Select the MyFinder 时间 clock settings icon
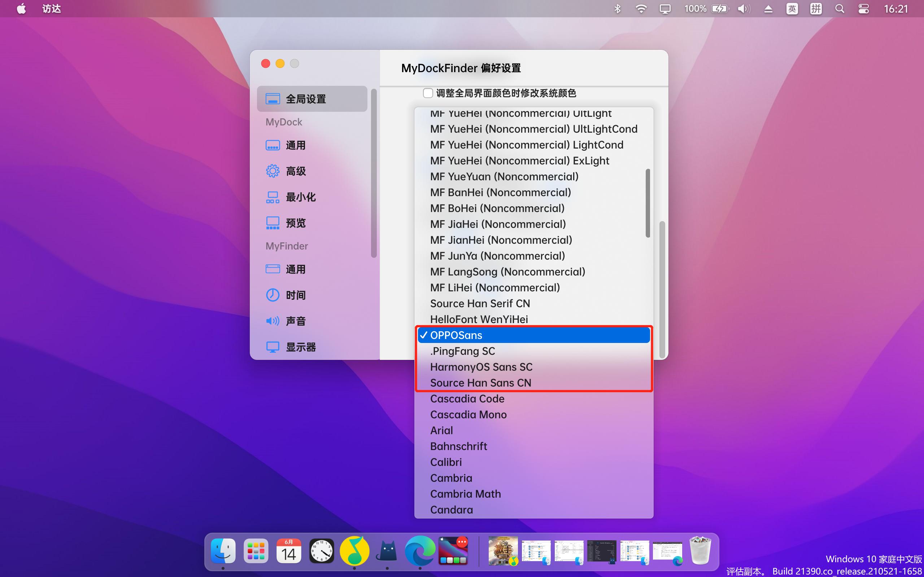Image resolution: width=924 pixels, height=577 pixels. 296,295
